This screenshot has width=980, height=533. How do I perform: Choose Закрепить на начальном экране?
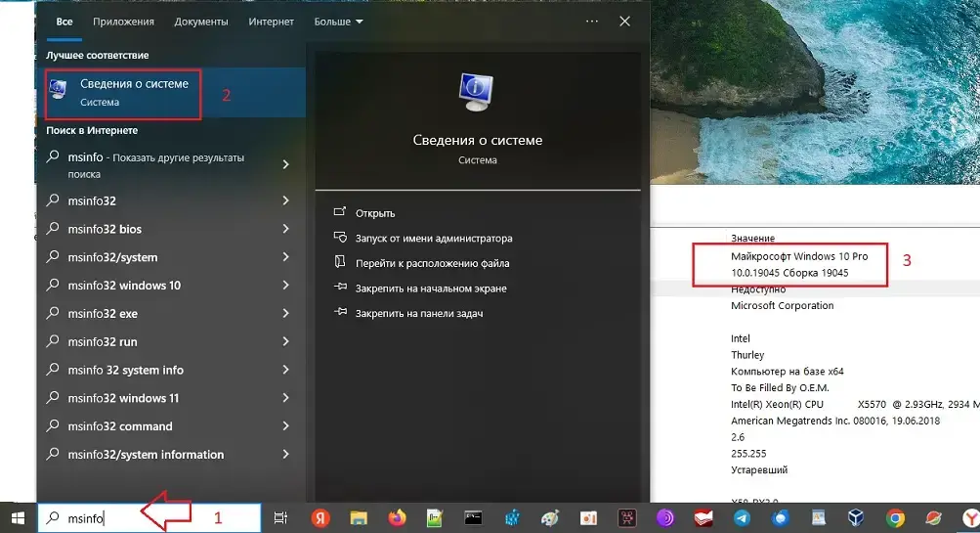click(x=431, y=289)
